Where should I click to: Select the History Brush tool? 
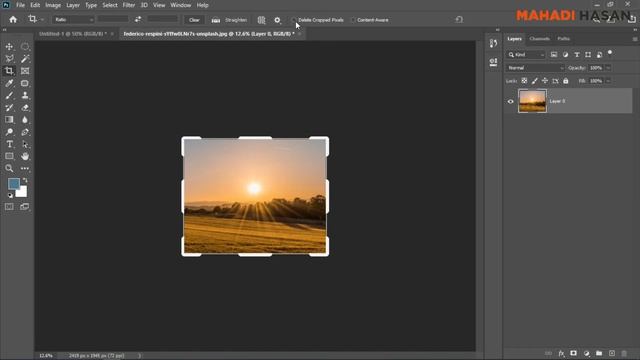[9, 108]
